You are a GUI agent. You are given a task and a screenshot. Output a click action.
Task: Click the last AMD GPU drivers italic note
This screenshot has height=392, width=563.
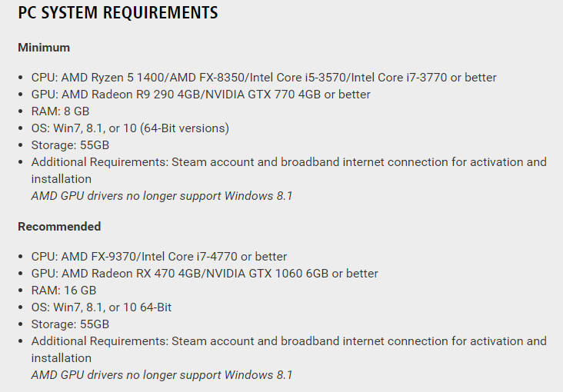162,375
